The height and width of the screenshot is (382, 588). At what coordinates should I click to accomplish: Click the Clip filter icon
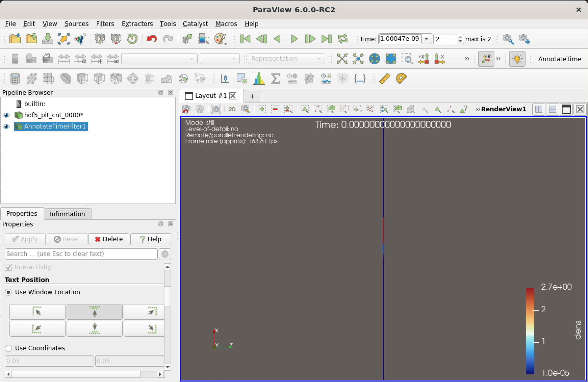(82, 79)
